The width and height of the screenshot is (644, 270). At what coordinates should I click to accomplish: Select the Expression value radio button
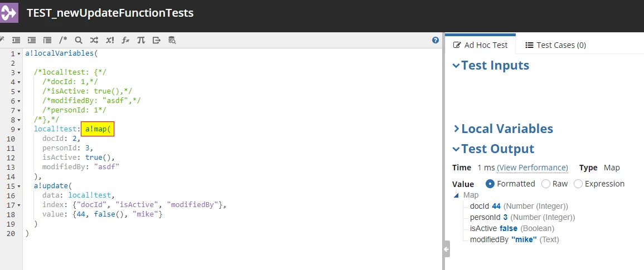tap(578, 184)
